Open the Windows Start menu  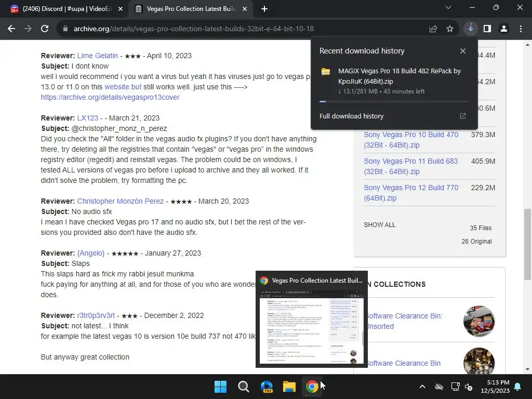coord(220,387)
